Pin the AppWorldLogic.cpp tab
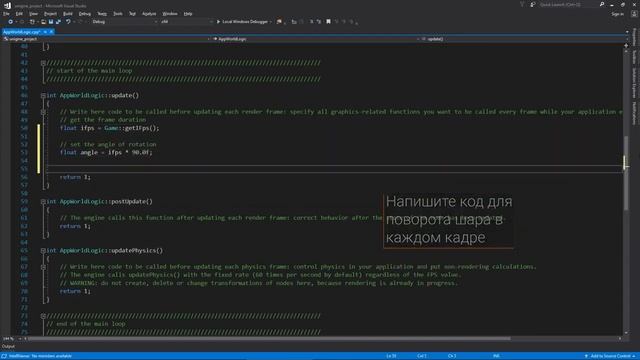 45,32
